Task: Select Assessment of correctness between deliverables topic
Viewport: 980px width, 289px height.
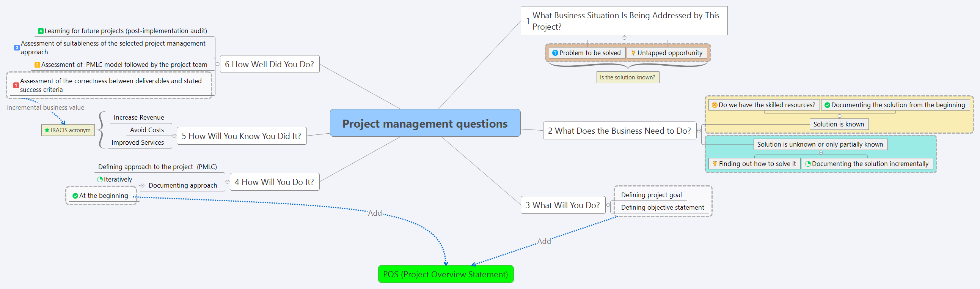Action: 109,85
